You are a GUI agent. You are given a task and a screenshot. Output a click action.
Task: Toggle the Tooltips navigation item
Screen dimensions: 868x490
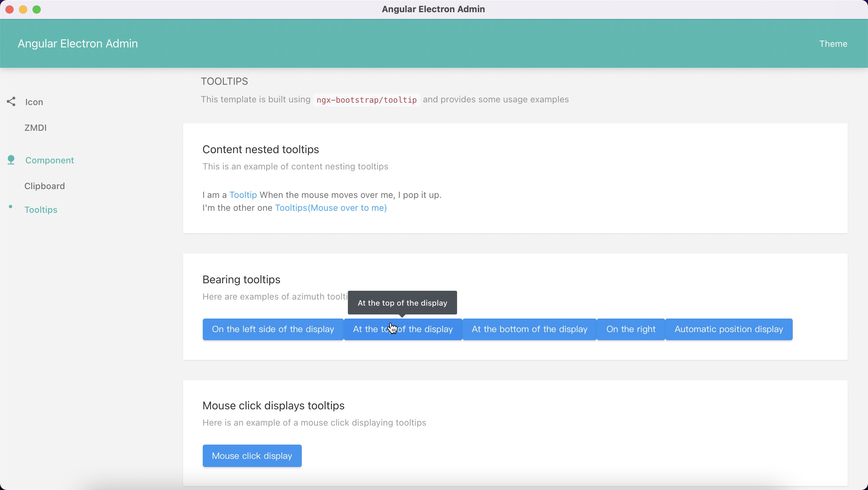click(x=41, y=209)
